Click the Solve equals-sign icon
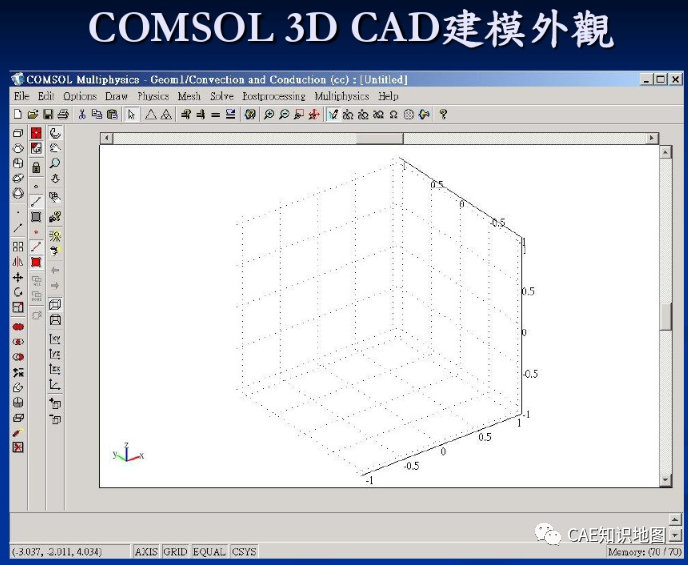Viewport: 688px width, 565px height. pos(215,114)
